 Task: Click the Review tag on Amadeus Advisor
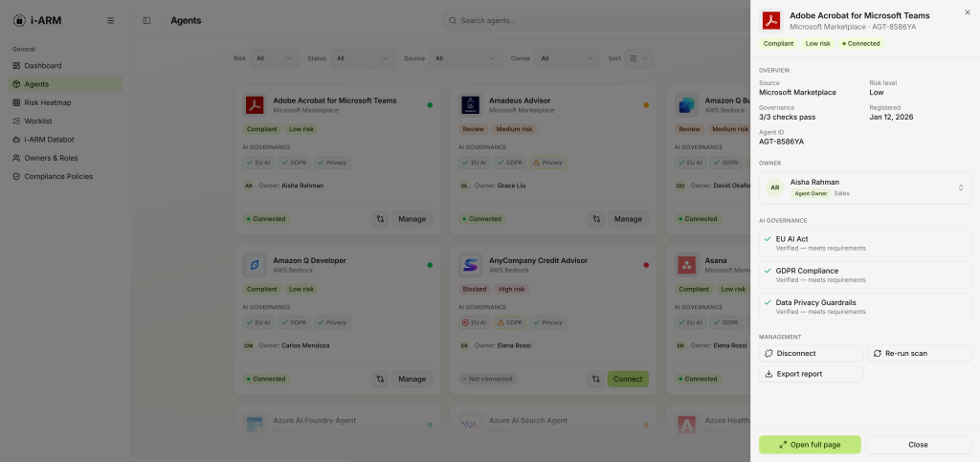(473, 129)
